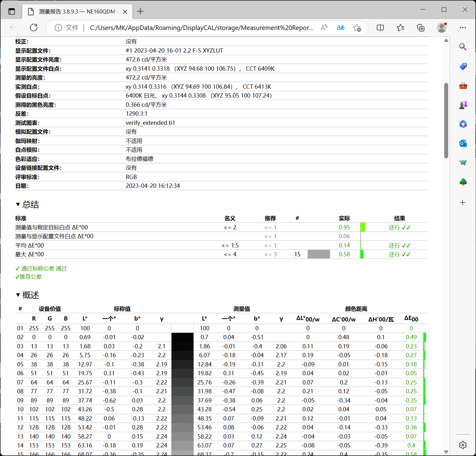
Task: Click the page vertical scrollbar thumb
Action: click(446, 121)
